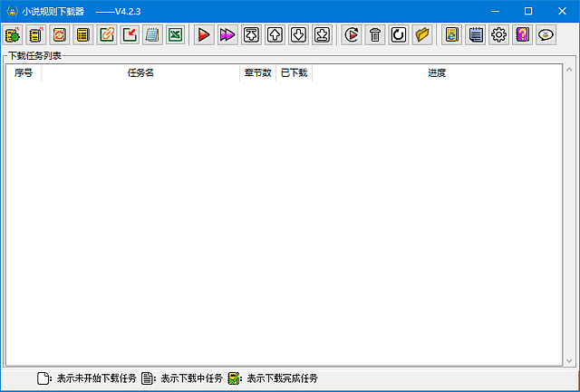The image size is (580, 392).
Task: Click the yellow notebook with red spark icon
Action: pos(36,35)
